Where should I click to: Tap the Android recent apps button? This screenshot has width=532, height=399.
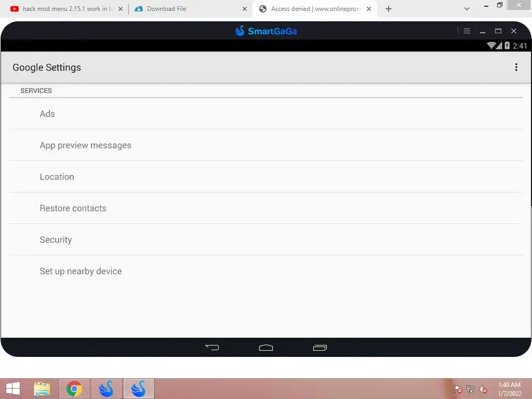320,348
